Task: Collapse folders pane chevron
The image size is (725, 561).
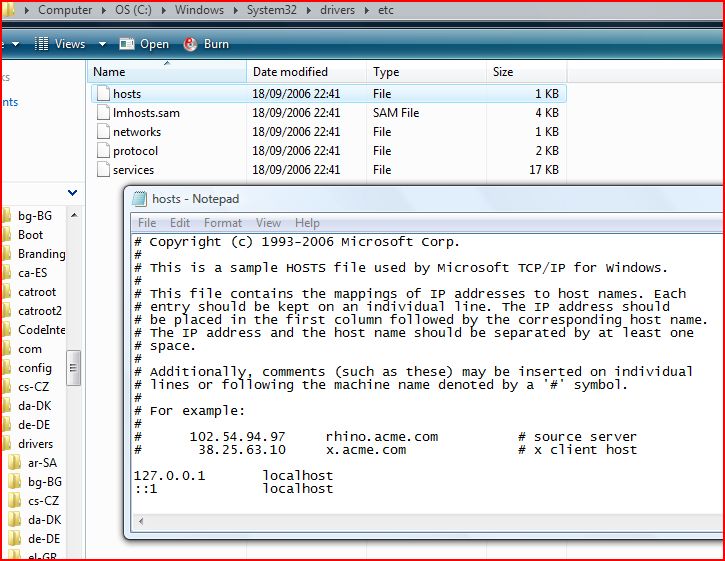Action: pyautogui.click(x=73, y=192)
